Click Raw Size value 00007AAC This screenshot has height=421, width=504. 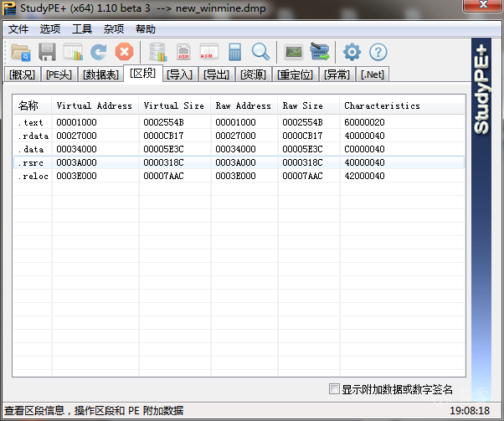pyautogui.click(x=302, y=176)
